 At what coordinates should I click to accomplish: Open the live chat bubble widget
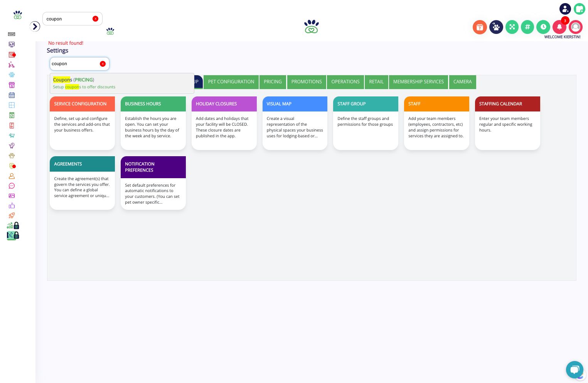point(575,370)
